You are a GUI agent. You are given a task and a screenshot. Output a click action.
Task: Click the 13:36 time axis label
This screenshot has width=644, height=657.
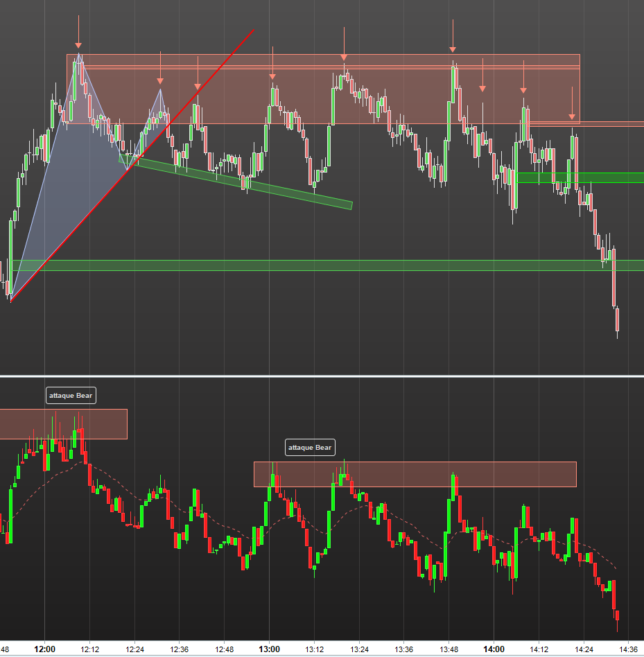pyautogui.click(x=404, y=649)
